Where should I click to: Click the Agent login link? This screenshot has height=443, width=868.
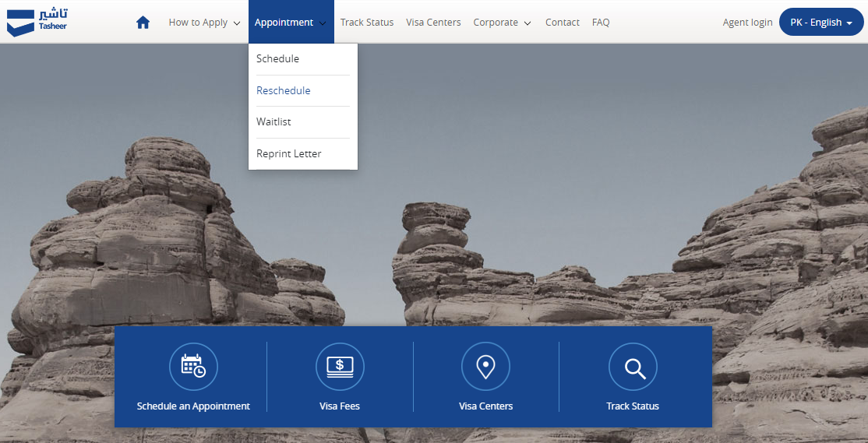pos(747,23)
